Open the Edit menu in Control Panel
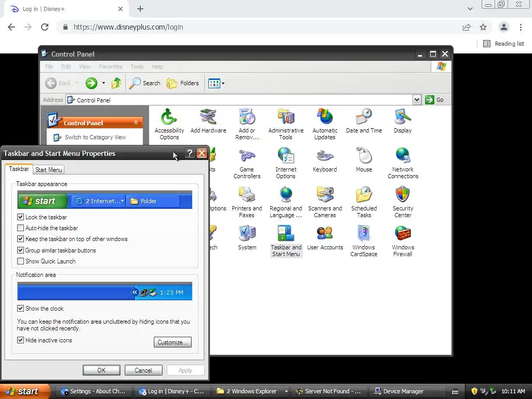Image resolution: width=532 pixels, height=399 pixels. click(66, 66)
